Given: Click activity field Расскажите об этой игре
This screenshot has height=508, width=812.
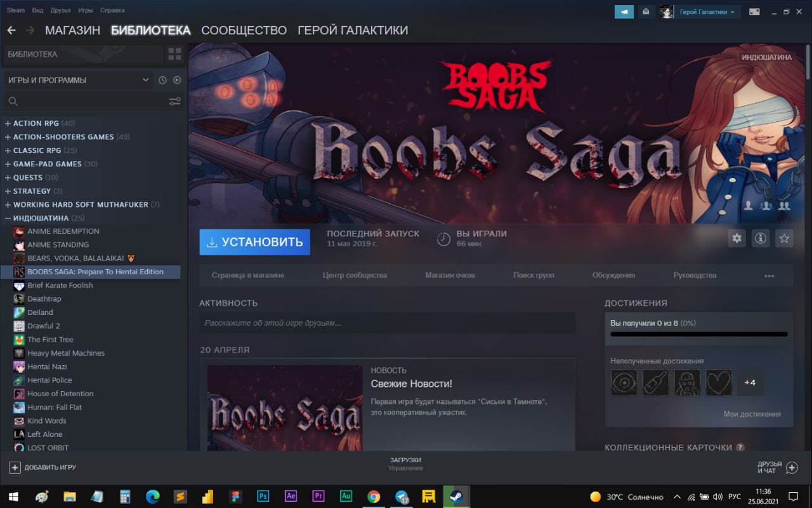Looking at the screenshot, I should [387, 323].
